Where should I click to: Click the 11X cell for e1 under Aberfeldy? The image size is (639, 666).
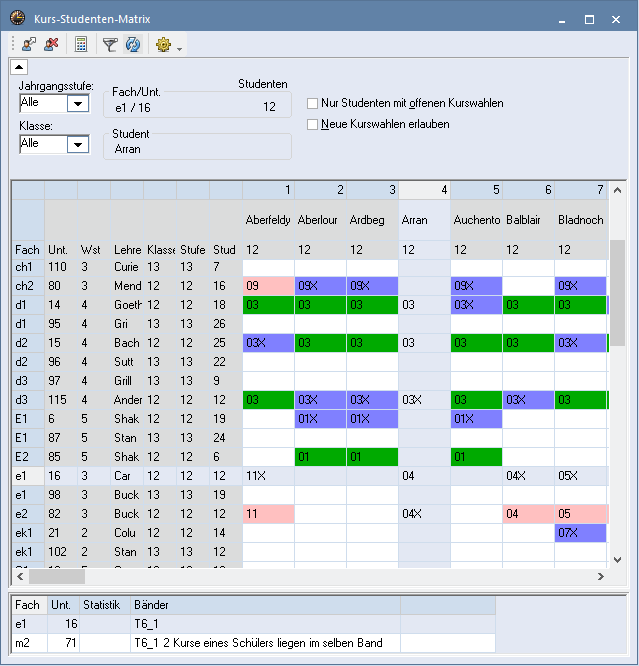coord(268,476)
